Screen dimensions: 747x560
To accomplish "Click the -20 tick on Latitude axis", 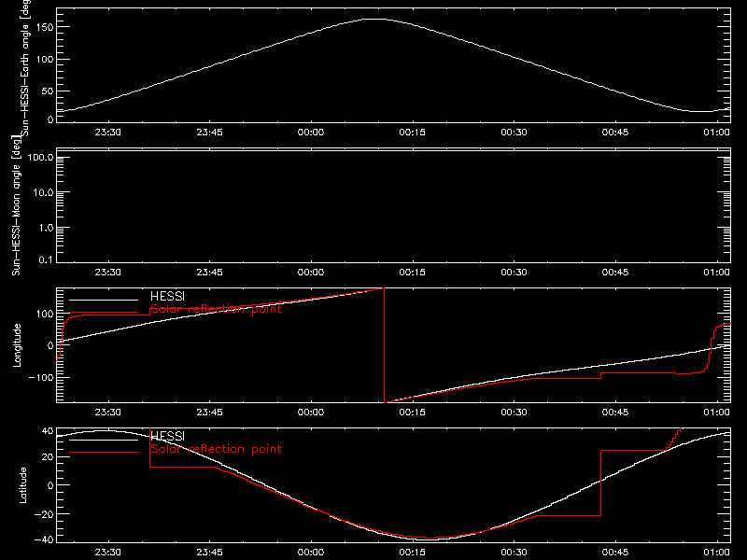I will (x=44, y=514).
